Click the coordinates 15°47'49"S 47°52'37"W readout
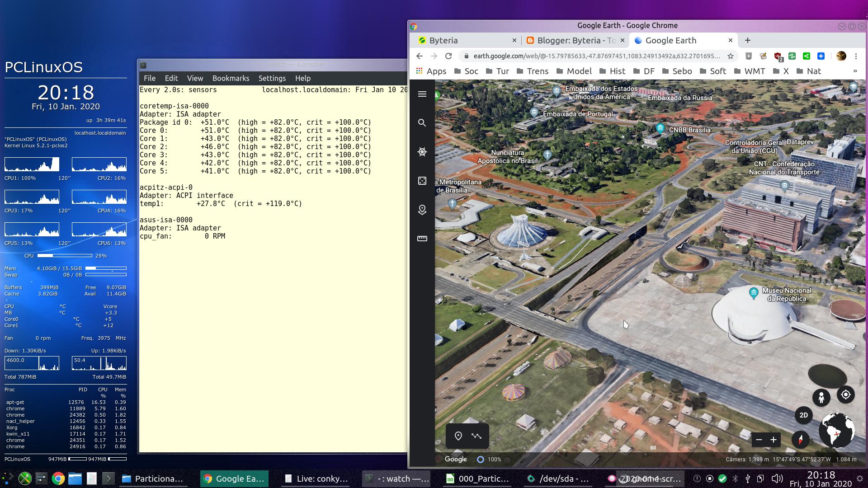 coord(802,460)
